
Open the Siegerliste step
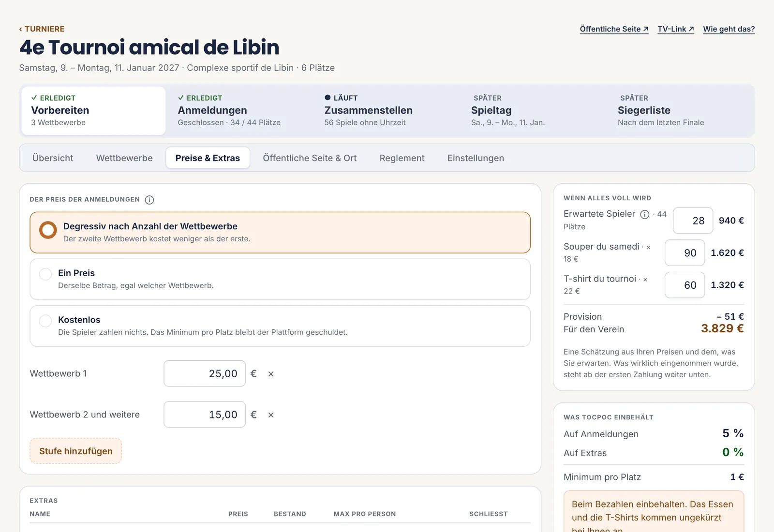681,111
